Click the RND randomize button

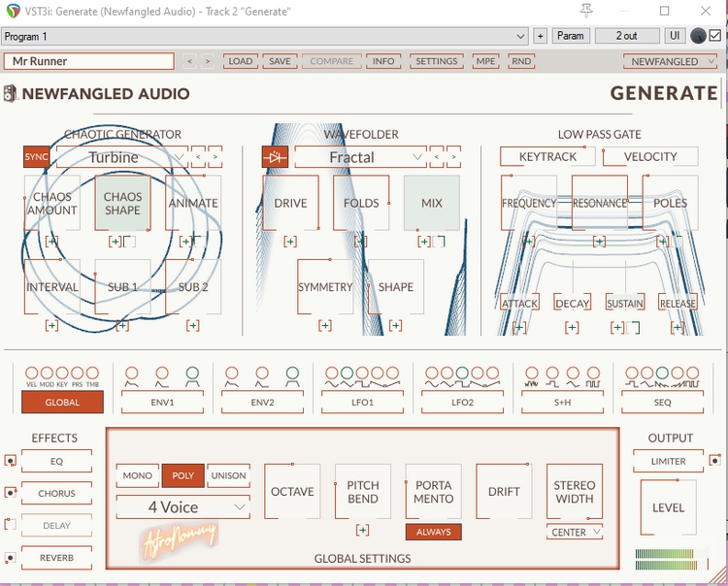pyautogui.click(x=521, y=61)
